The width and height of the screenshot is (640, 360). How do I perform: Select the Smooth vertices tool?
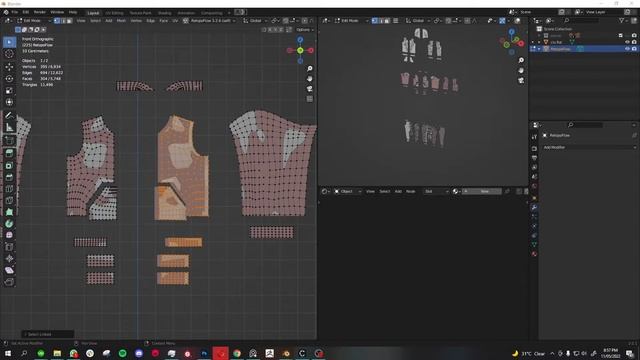pyautogui.click(x=9, y=235)
